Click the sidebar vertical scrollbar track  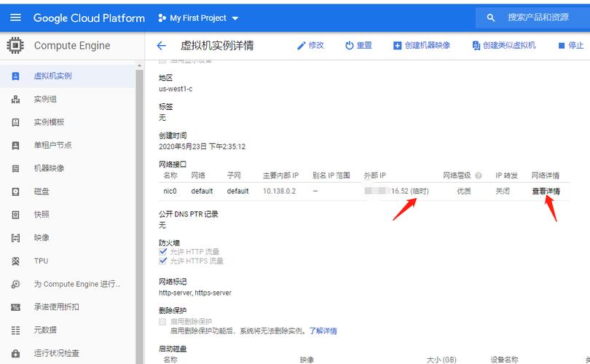pos(139,217)
